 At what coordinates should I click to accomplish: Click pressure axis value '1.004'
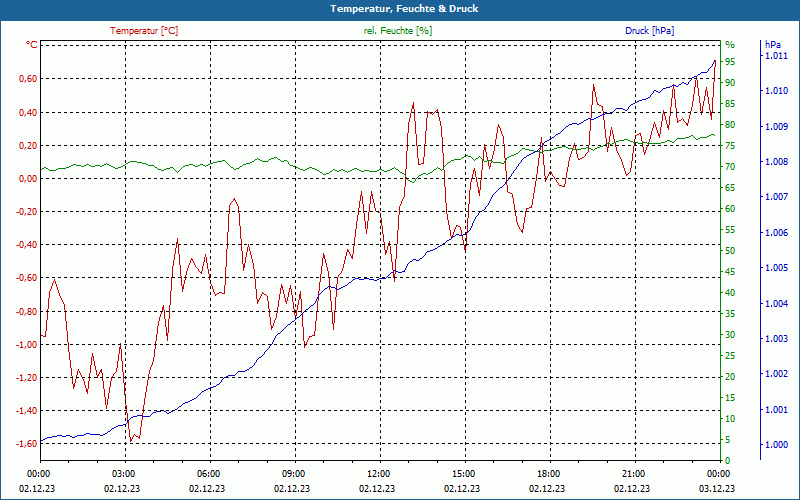tap(777, 304)
